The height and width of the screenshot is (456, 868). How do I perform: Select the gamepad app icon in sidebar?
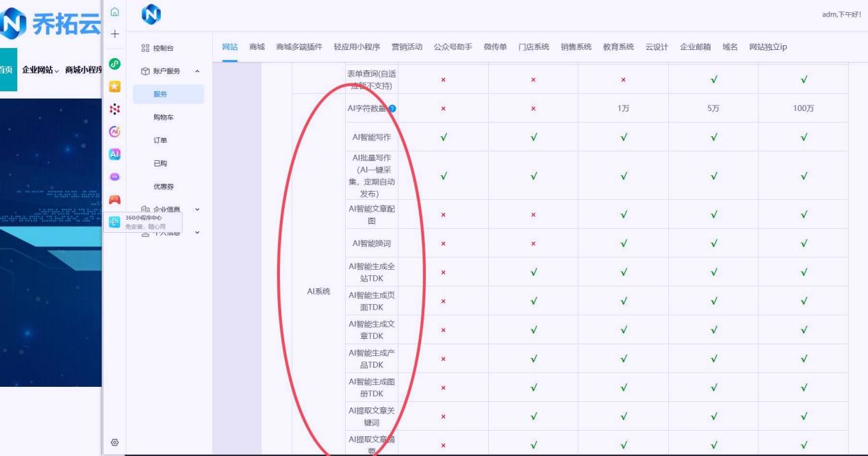click(115, 199)
